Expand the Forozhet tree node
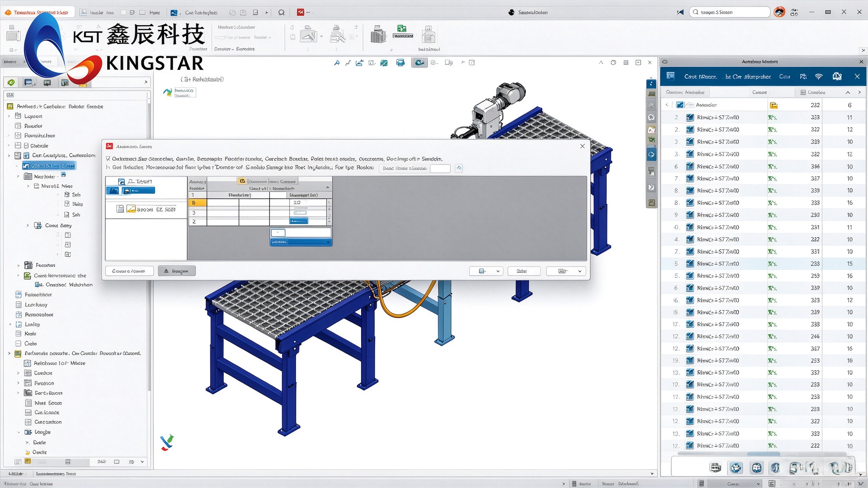This screenshot has width=868, height=488. pos(18,265)
